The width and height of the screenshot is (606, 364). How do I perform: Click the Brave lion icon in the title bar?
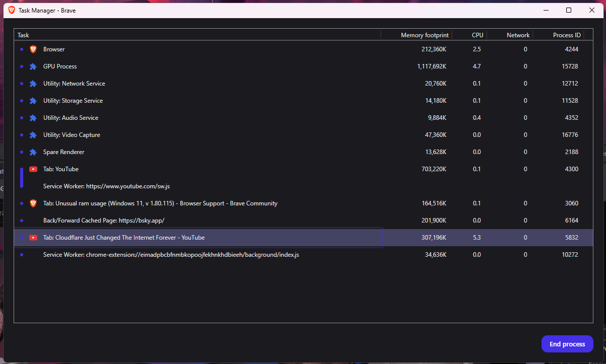click(12, 10)
